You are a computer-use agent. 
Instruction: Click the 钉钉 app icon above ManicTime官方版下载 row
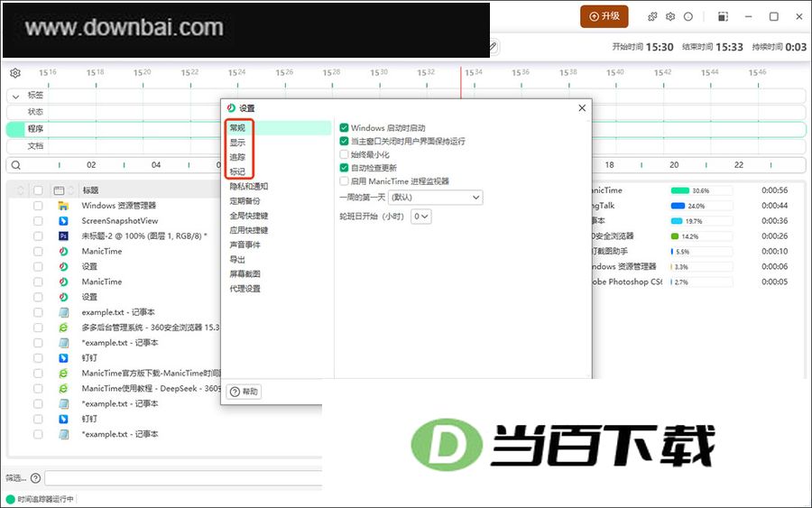[63, 358]
